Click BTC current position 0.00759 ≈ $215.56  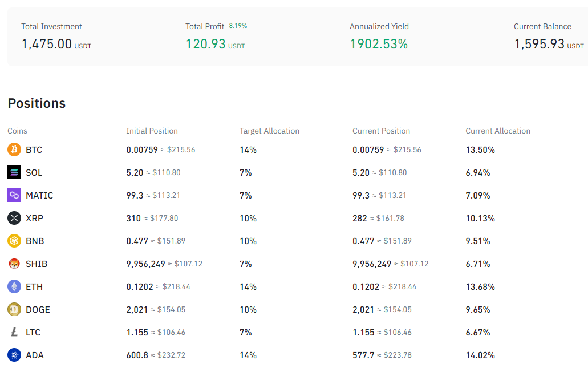click(x=387, y=150)
